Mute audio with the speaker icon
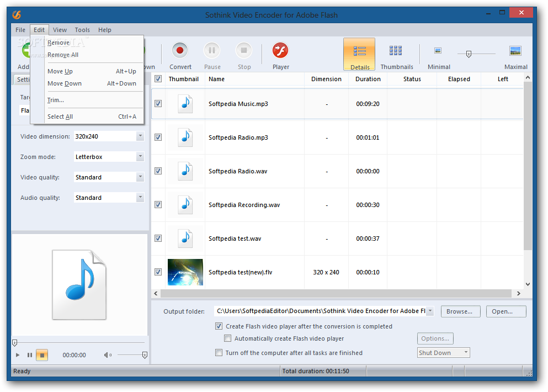The width and height of the screenshot is (548, 392). point(108,355)
